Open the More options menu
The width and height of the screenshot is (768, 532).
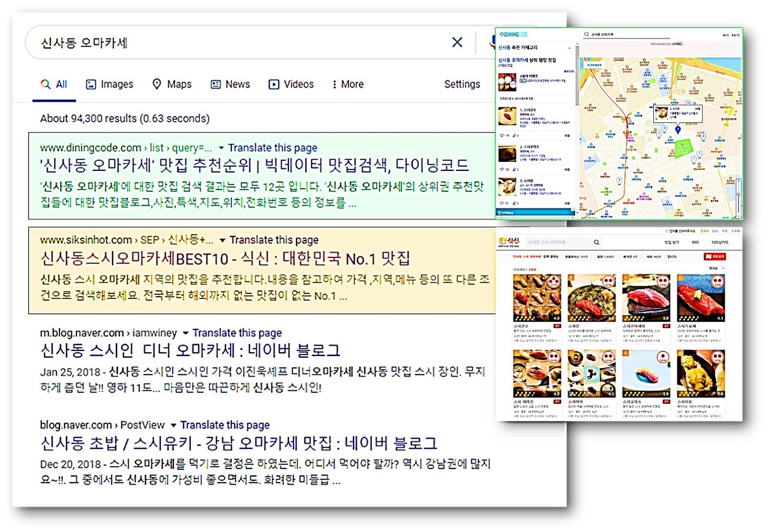coord(348,85)
